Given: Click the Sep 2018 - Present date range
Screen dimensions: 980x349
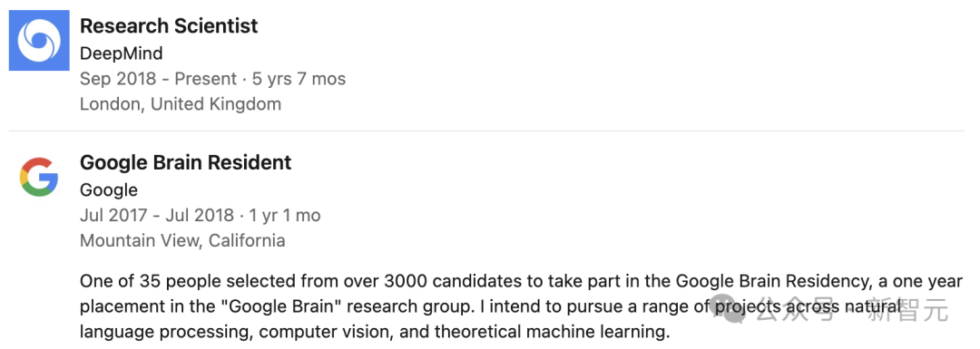Looking at the screenshot, I should pos(158,79).
